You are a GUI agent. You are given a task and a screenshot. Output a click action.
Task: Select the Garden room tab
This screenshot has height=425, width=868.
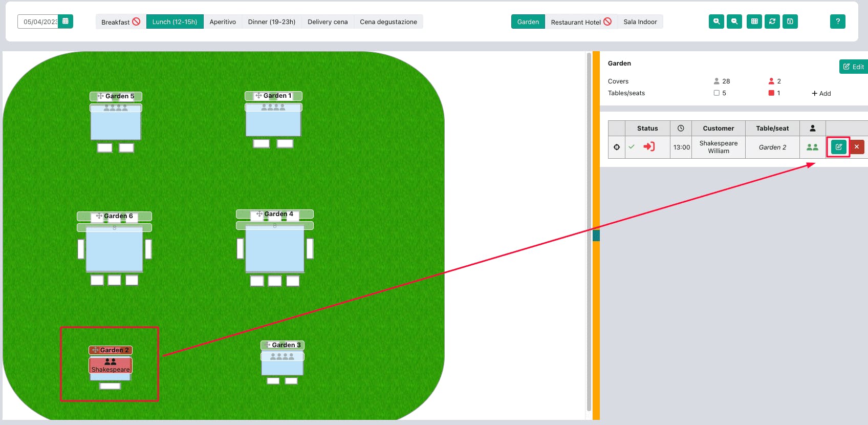click(528, 22)
